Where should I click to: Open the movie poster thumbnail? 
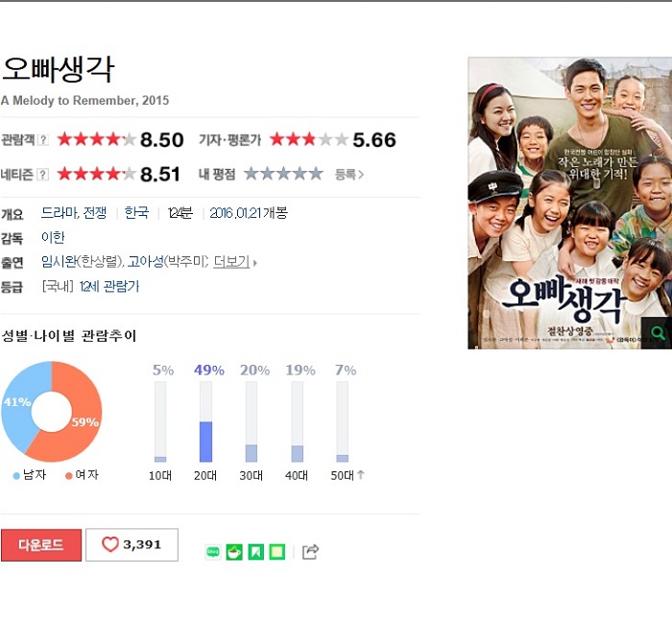570,204
